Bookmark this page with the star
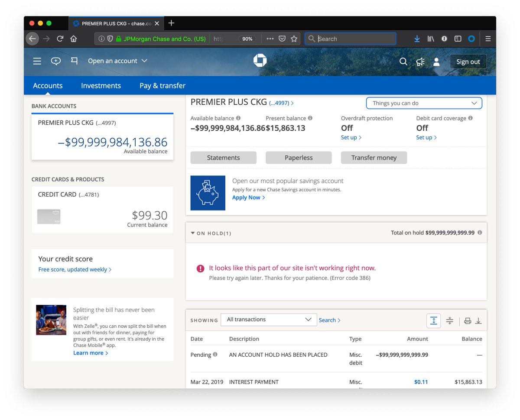The height and width of the screenshot is (420, 520). [x=294, y=39]
